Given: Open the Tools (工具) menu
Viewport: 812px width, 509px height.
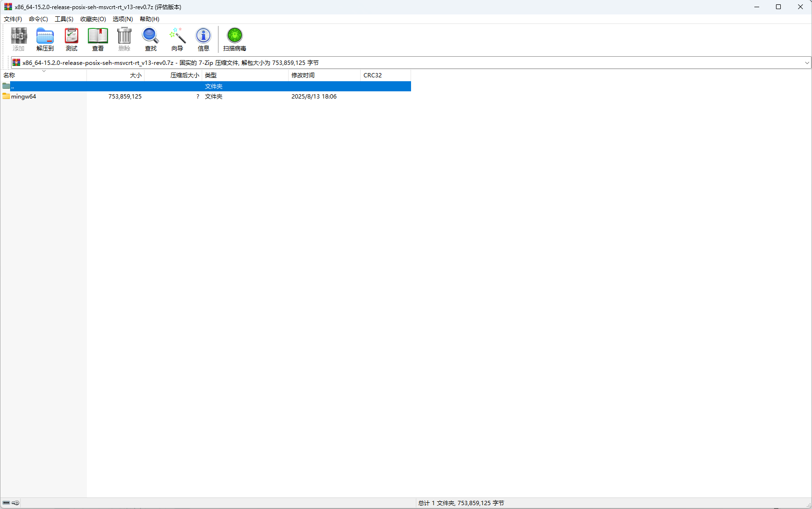Looking at the screenshot, I should click(64, 19).
